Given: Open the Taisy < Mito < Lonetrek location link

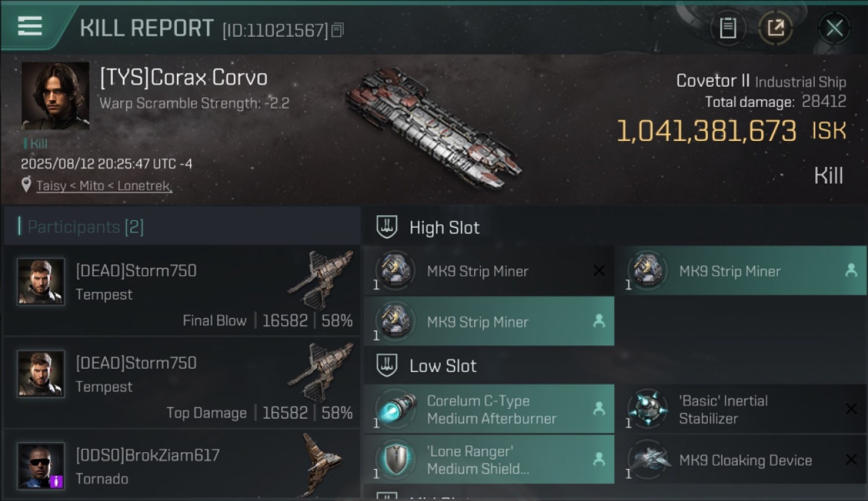Looking at the screenshot, I should click(104, 186).
